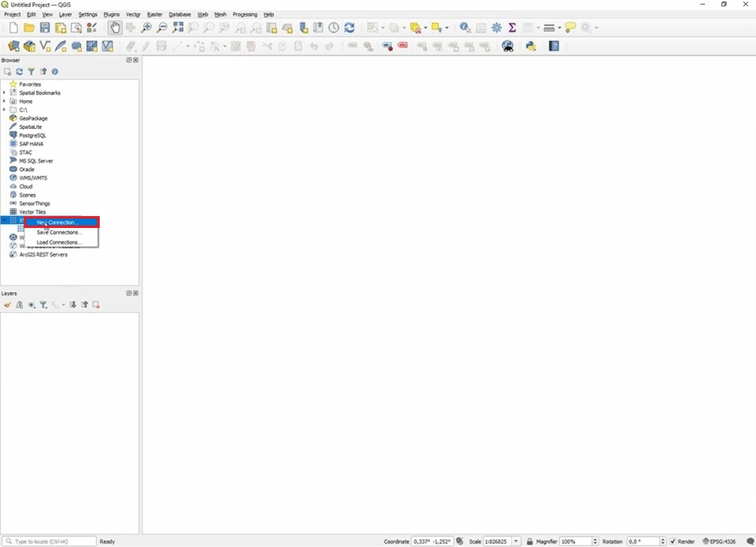
Task: Click the Refresh icon in Browser panel
Action: point(20,72)
